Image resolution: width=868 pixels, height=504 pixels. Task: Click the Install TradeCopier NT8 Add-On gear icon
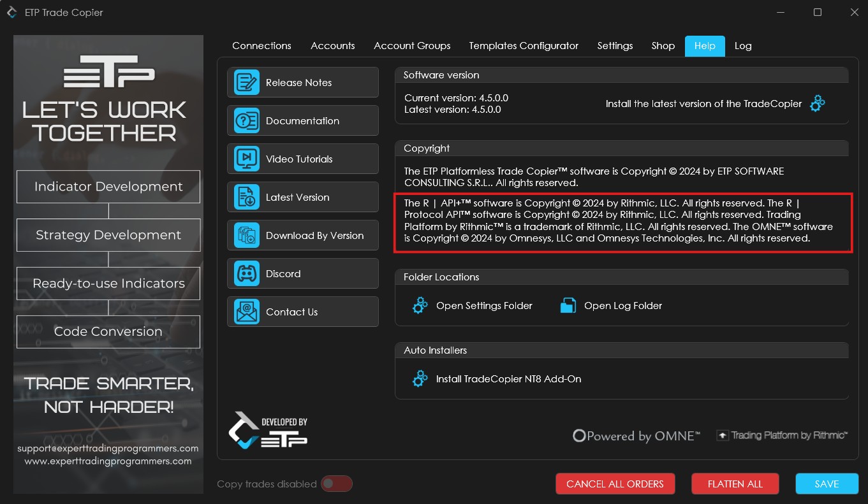[420, 378]
